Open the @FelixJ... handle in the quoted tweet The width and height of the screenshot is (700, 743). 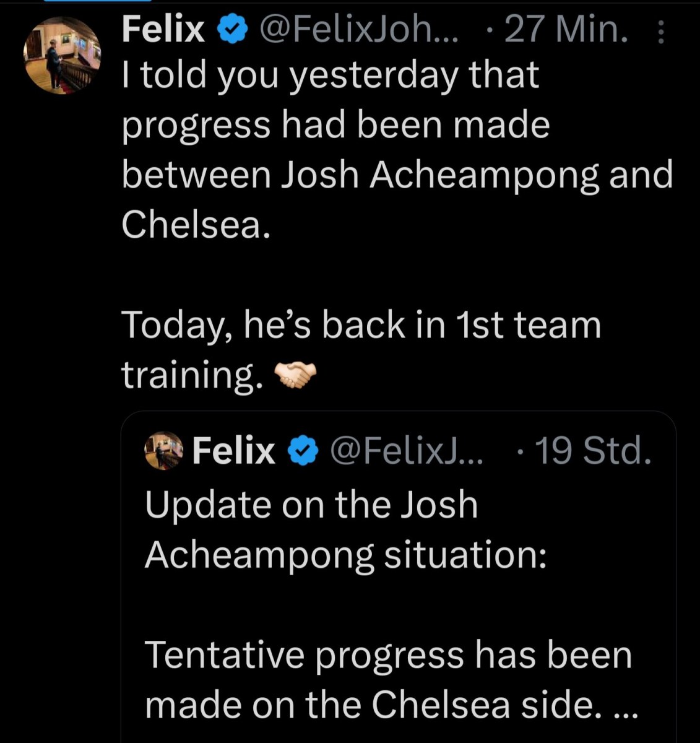pyautogui.click(x=408, y=450)
